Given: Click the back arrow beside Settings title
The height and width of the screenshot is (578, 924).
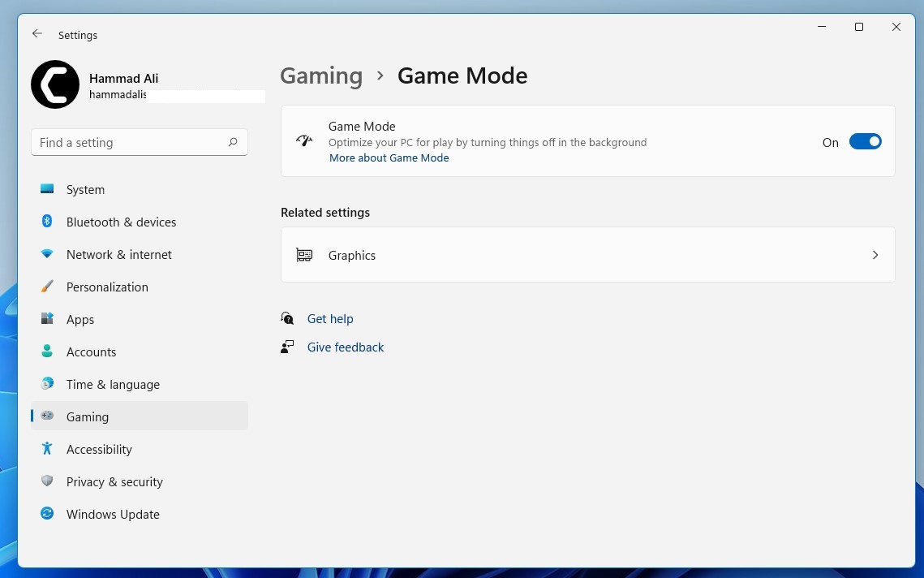Looking at the screenshot, I should pyautogui.click(x=37, y=34).
